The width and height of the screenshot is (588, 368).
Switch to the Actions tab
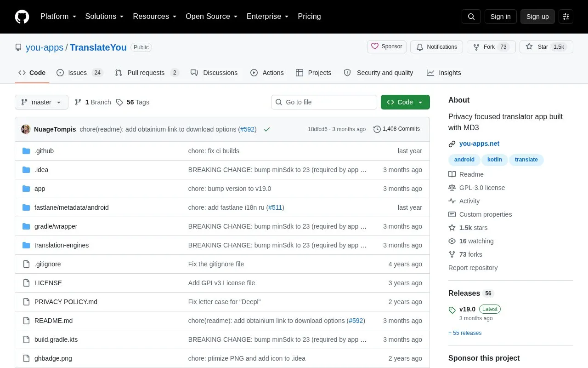[x=267, y=73]
